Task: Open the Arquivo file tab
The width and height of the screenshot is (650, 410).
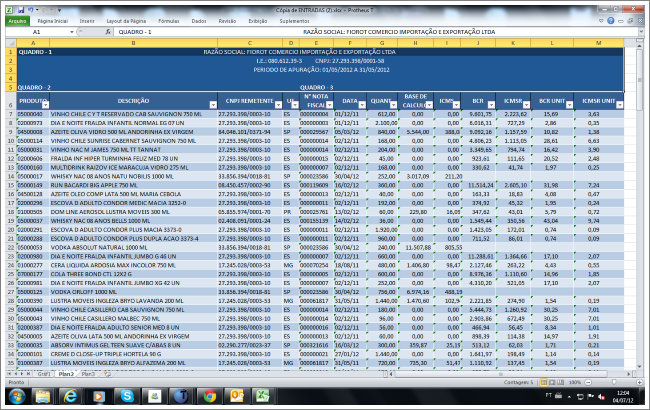Action: (17, 21)
